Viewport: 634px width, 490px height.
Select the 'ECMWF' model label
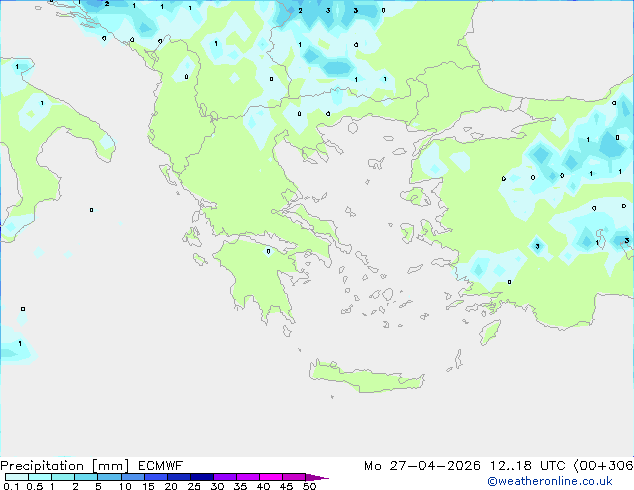click(161, 466)
